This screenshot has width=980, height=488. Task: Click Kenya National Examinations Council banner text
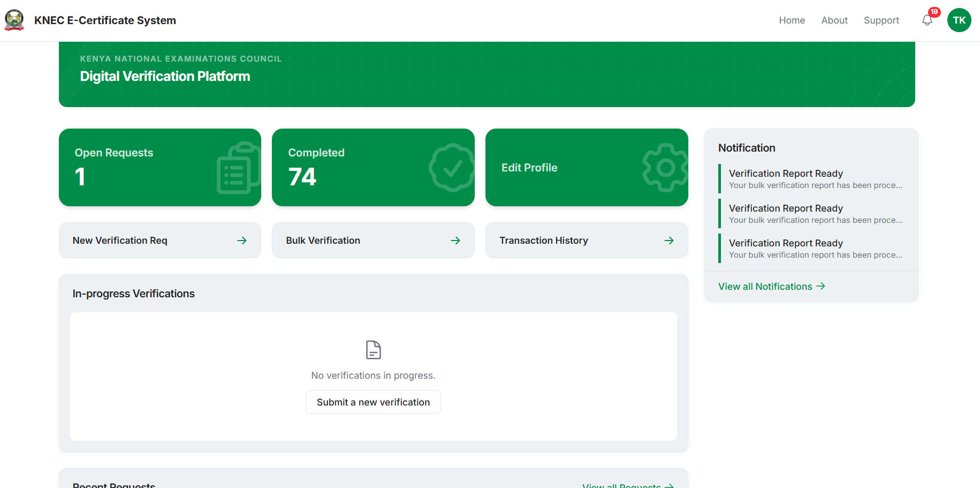(x=180, y=58)
